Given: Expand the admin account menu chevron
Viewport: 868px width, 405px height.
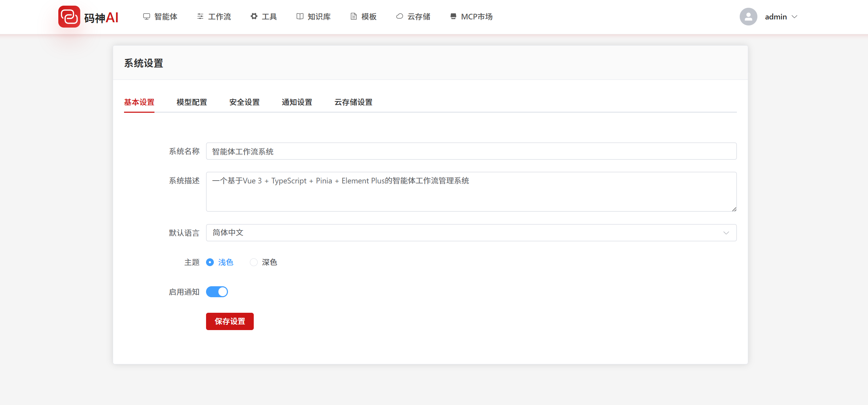Looking at the screenshot, I should click(x=794, y=17).
